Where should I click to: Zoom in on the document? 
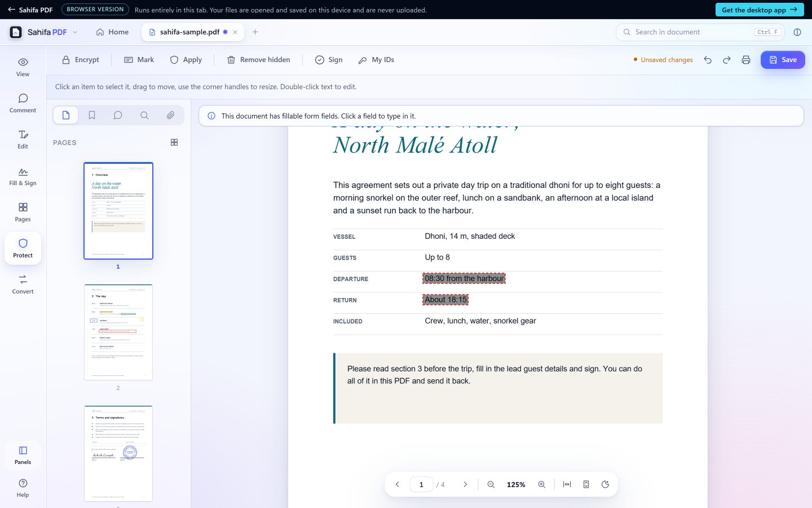tap(542, 484)
